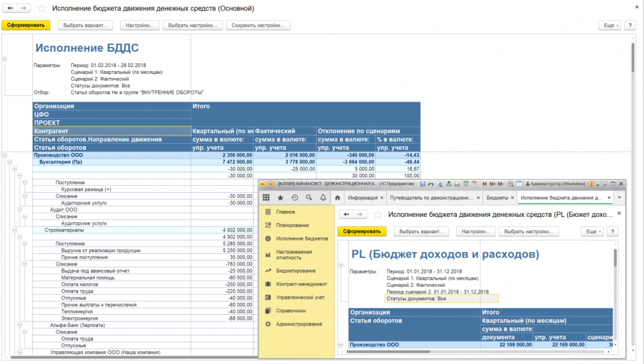Collapse the report header parameters group
The image size is (644, 364).
(5, 58)
